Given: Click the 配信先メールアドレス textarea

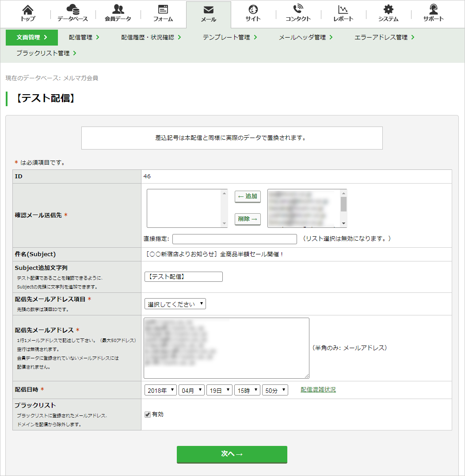Looking at the screenshot, I should 226,348.
